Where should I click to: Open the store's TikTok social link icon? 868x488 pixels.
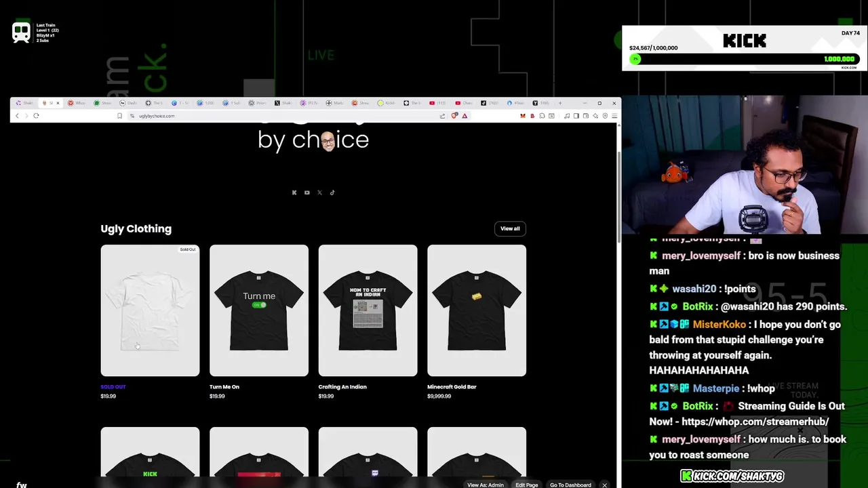tap(332, 192)
